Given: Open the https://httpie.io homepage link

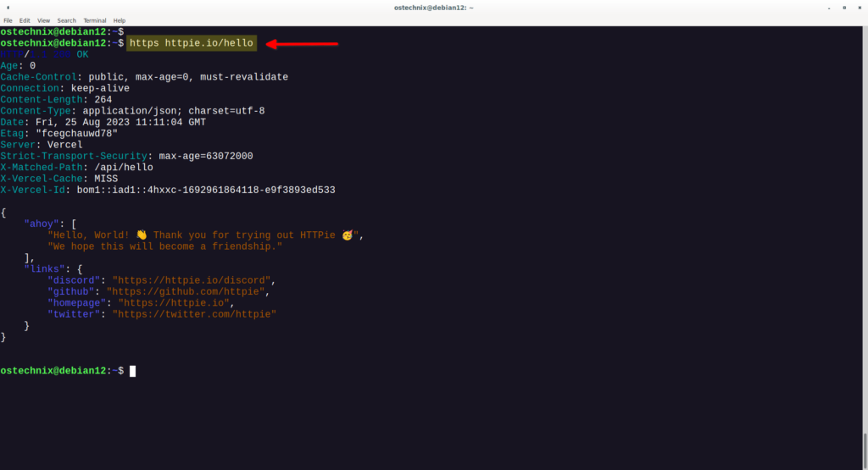Looking at the screenshot, I should [x=174, y=303].
